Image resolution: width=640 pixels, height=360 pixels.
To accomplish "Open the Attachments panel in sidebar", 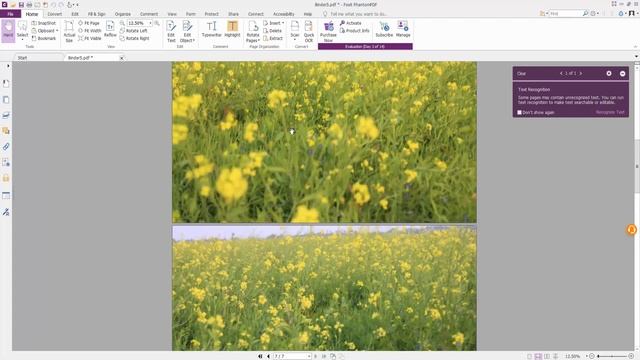I will (6, 147).
